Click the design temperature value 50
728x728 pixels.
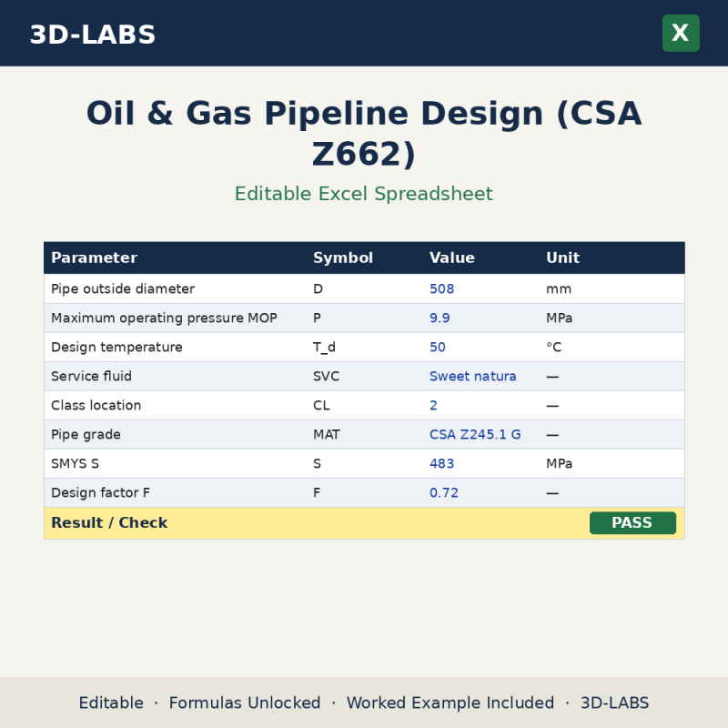pyautogui.click(x=438, y=348)
